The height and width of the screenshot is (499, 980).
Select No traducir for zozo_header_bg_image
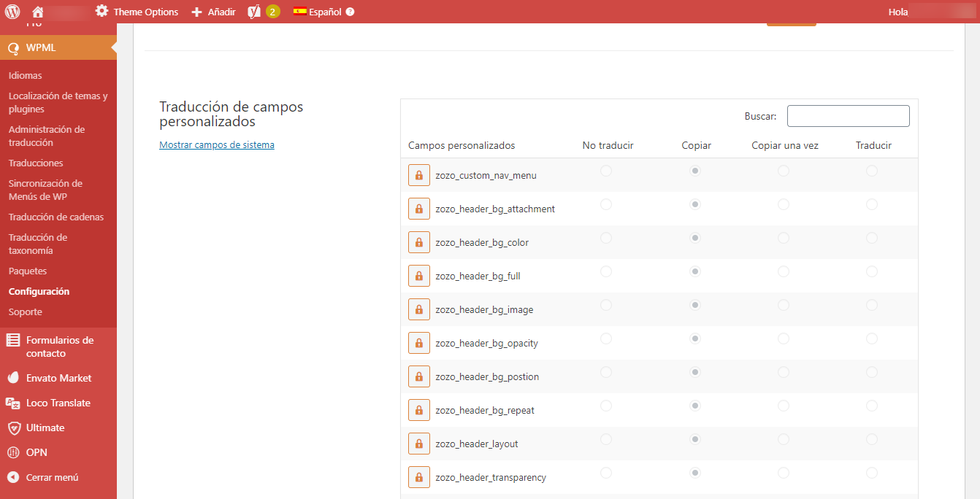[606, 305]
